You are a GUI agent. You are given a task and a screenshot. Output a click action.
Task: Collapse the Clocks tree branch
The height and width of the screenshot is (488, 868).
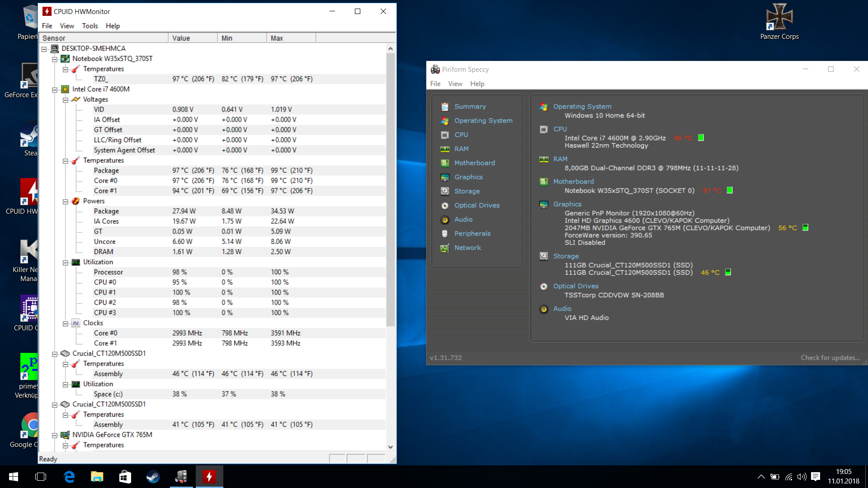66,324
